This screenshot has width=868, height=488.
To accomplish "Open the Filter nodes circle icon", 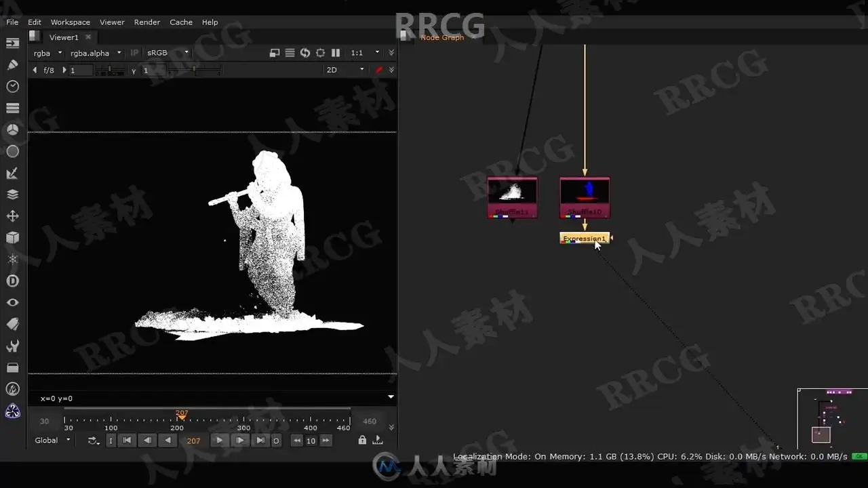I will tap(12, 151).
